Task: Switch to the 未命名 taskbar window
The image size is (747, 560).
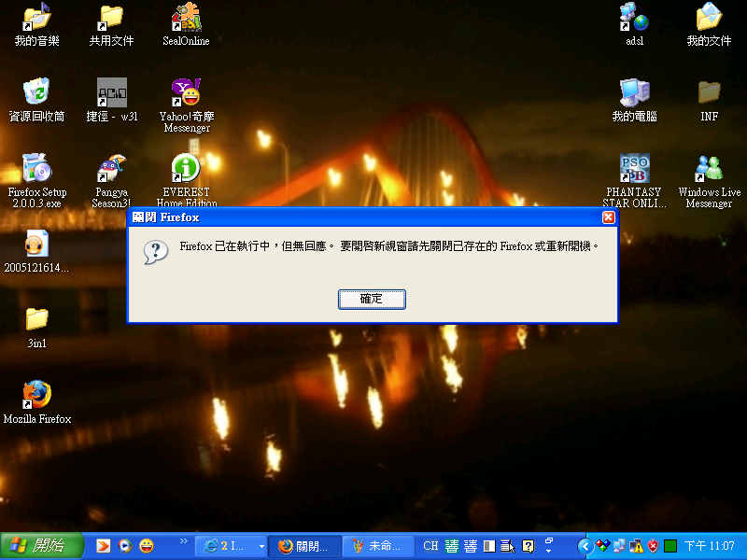Action: [378, 546]
